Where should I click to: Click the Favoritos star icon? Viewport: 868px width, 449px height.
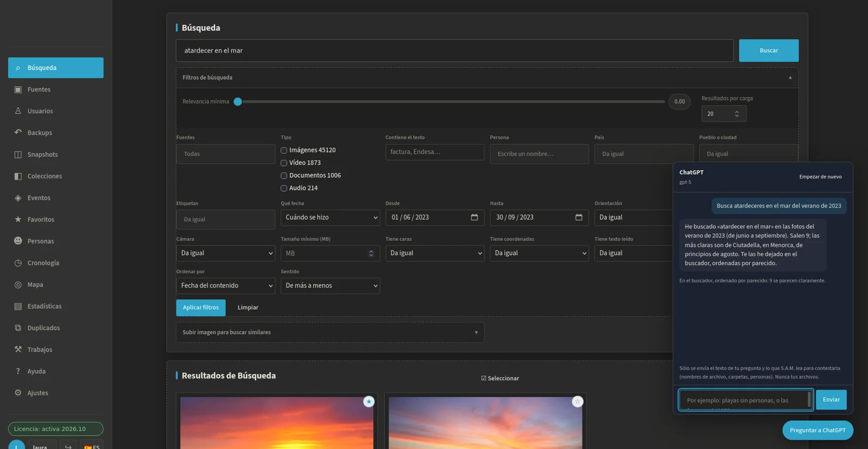tap(18, 219)
